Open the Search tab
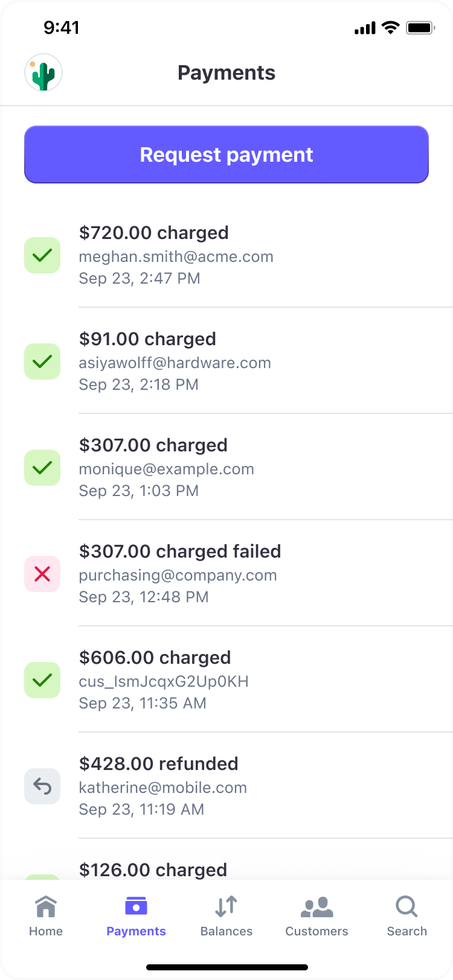Image resolution: width=453 pixels, height=980 pixels. (406, 915)
